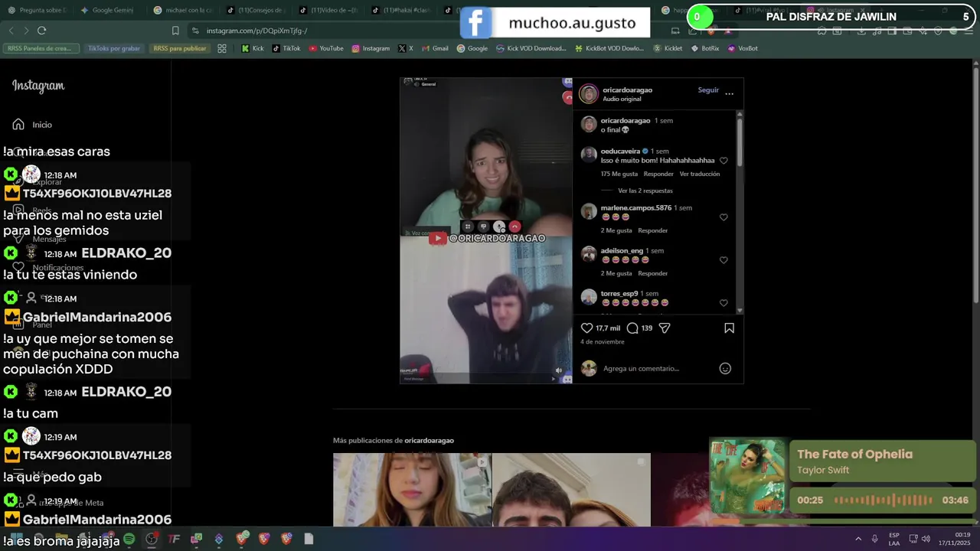Open Instagram bookmark in bookmarks bar
Image resolution: width=980 pixels, height=551 pixels.
[371, 48]
